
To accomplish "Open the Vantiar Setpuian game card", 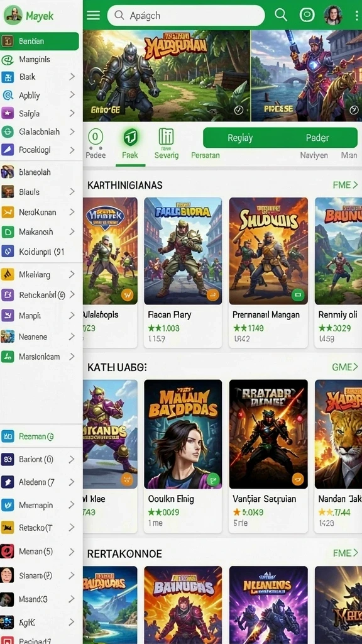I will click(x=268, y=456).
